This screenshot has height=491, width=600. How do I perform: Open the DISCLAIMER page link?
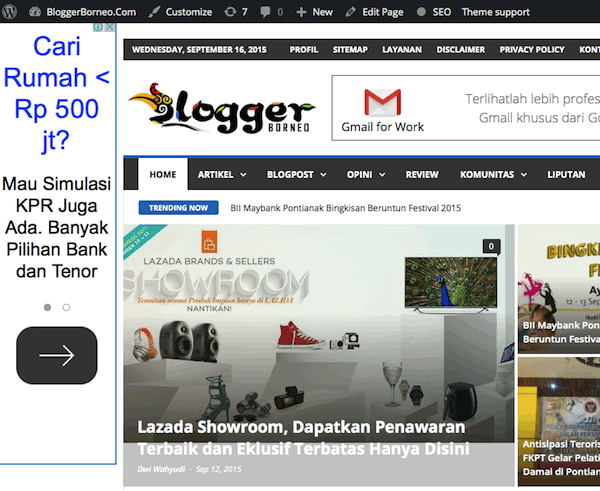pos(461,50)
